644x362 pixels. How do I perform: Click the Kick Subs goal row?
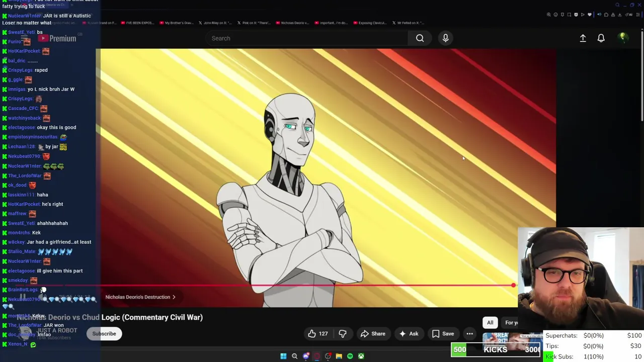coord(594,357)
